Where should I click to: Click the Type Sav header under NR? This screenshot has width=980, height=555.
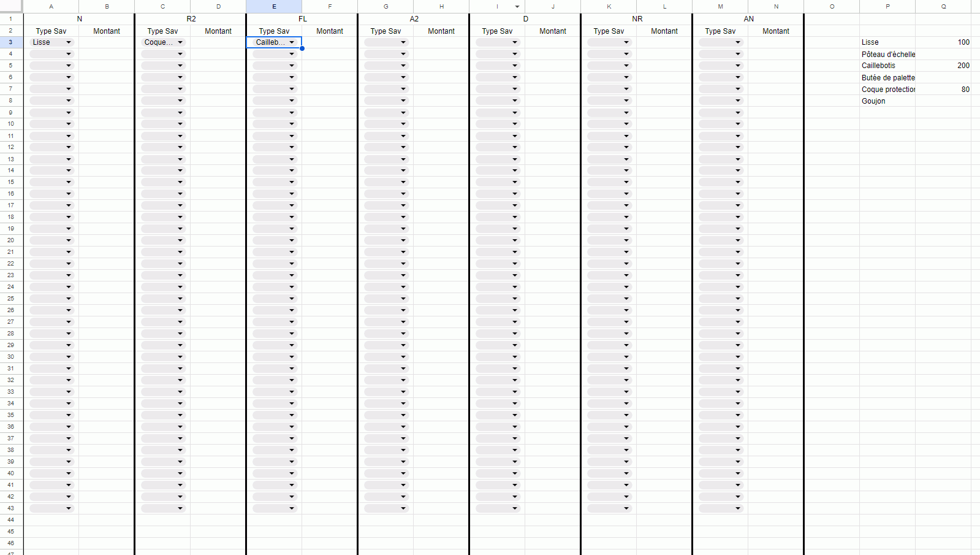click(609, 31)
